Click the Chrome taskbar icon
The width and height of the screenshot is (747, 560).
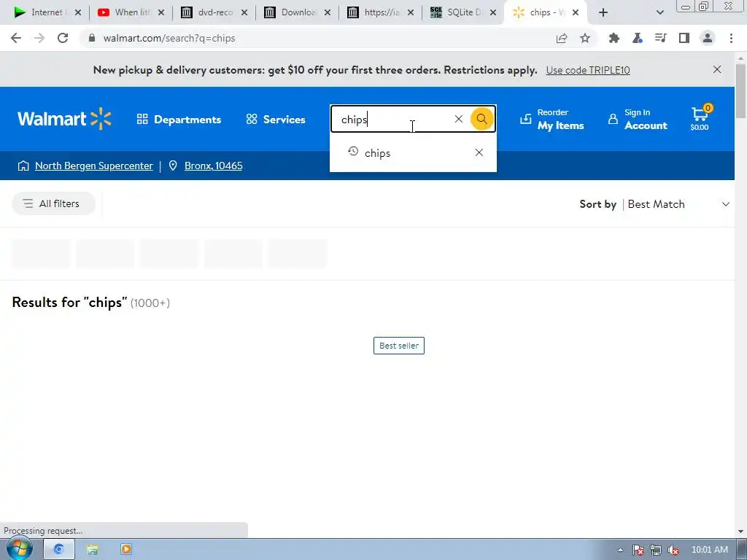58,550
